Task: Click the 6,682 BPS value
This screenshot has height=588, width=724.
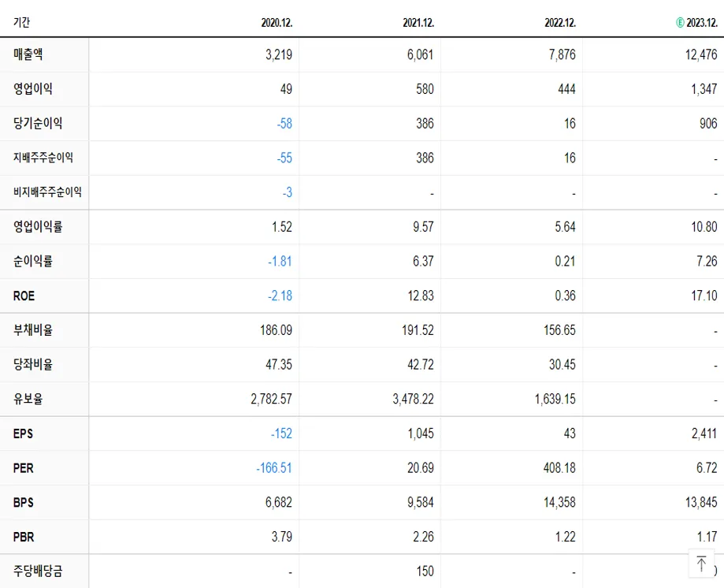Action: click(279, 503)
